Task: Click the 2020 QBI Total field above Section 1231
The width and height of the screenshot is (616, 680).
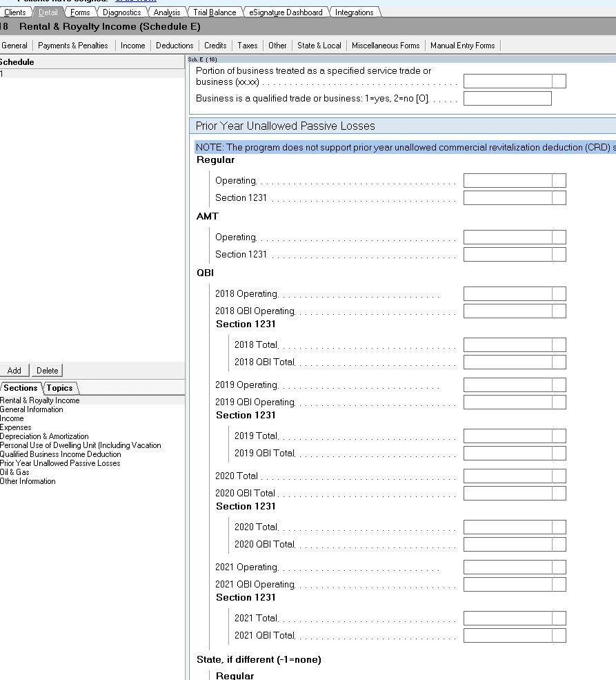Action: 508,493
